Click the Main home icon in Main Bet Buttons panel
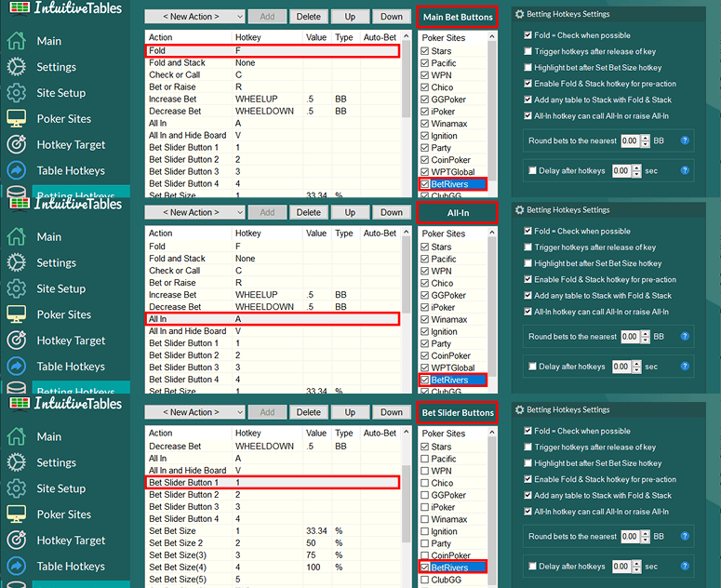This screenshot has width=721, height=588. coord(16,40)
